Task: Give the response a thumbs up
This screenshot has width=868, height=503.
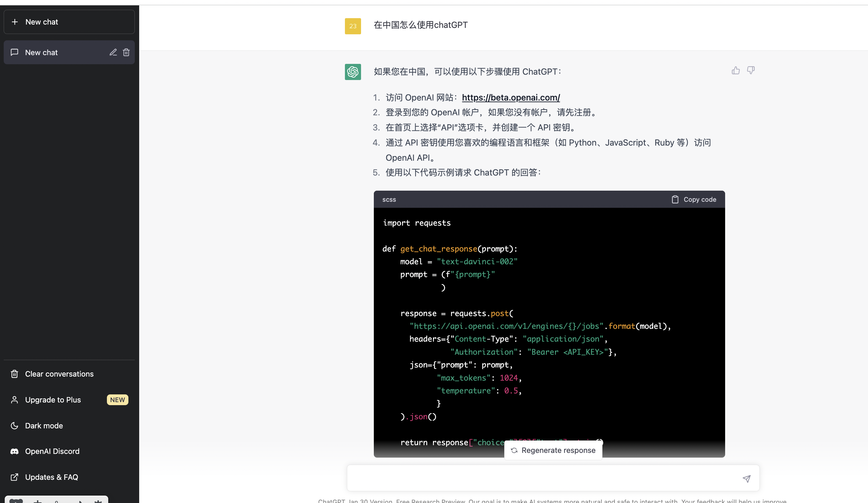Action: point(736,71)
